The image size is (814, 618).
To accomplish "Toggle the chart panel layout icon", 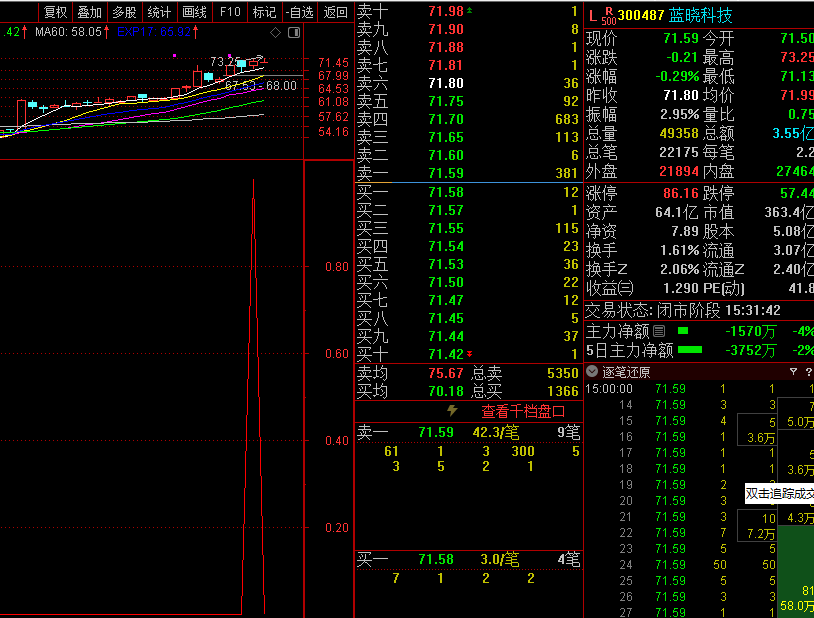I will pos(292,32).
